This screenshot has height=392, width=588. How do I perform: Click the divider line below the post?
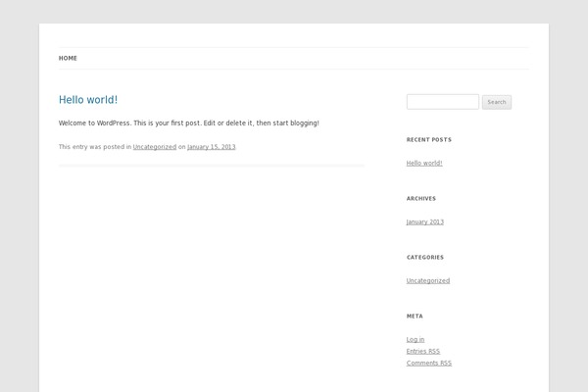click(x=211, y=166)
